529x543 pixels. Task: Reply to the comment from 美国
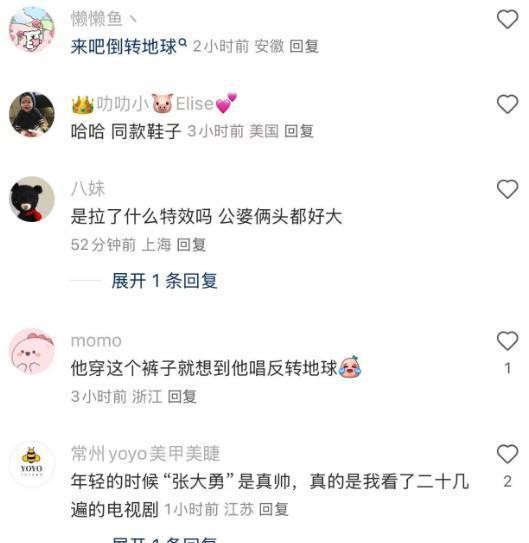[299, 131]
